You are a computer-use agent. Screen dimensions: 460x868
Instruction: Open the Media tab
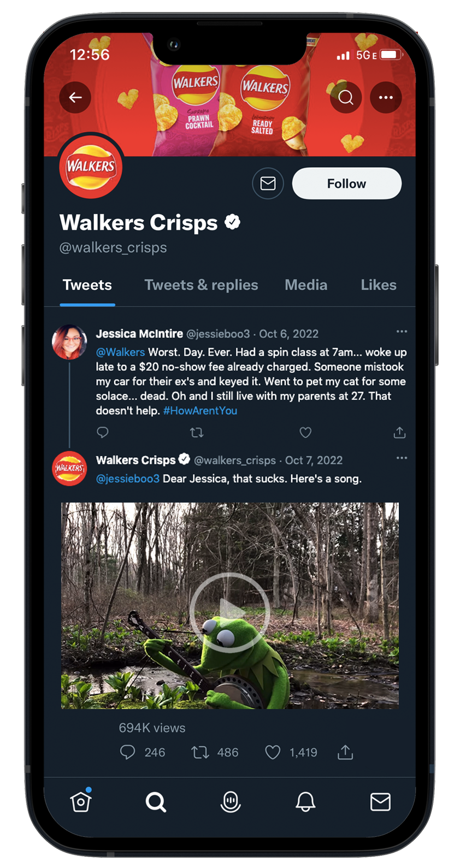[306, 285]
